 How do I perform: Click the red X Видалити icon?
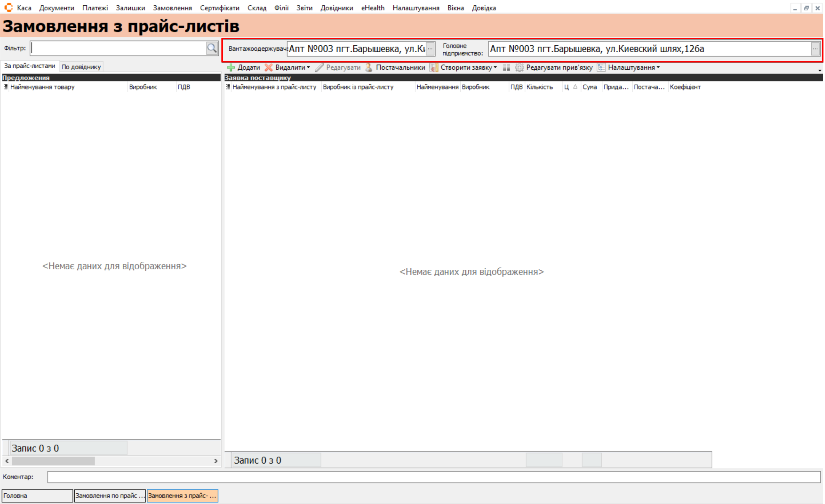click(269, 67)
